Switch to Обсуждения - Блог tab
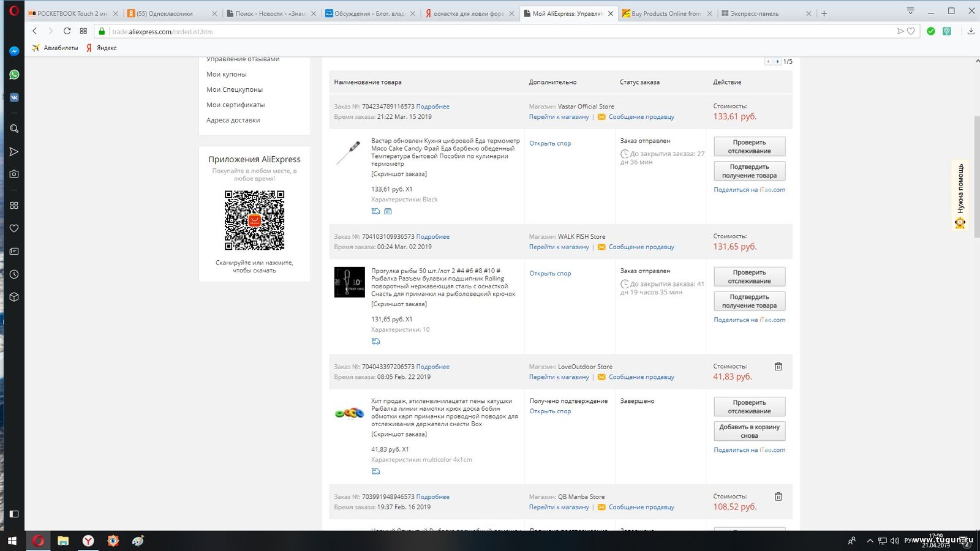 pyautogui.click(x=370, y=13)
